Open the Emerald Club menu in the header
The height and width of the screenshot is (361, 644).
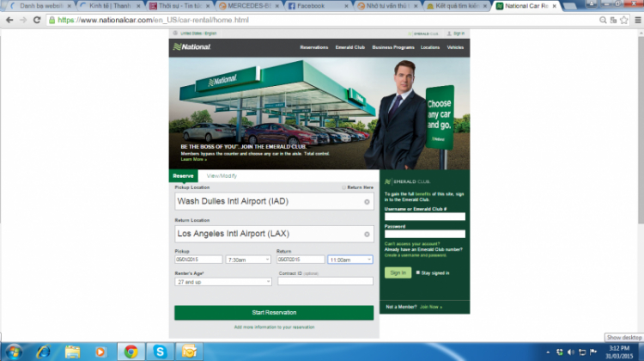point(350,47)
